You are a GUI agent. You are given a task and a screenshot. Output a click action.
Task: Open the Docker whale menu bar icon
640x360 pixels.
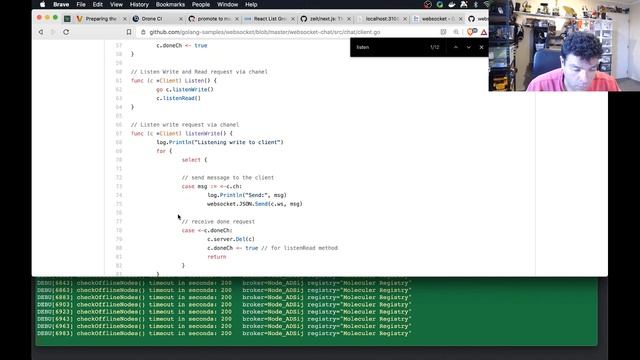[451, 4]
